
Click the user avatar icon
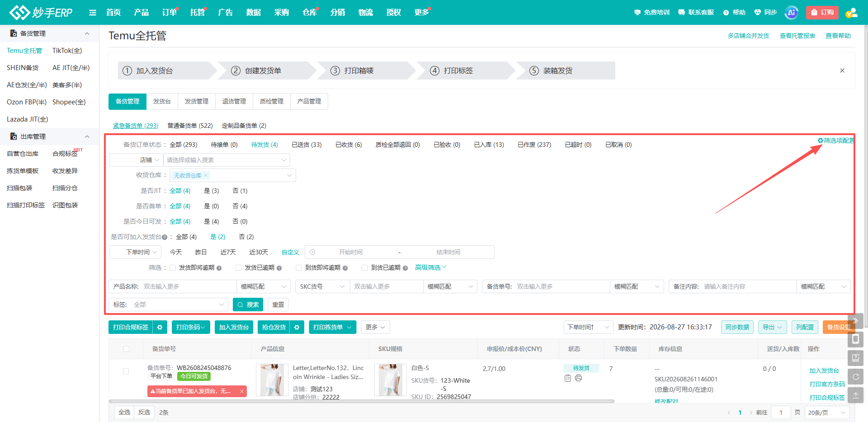click(851, 13)
